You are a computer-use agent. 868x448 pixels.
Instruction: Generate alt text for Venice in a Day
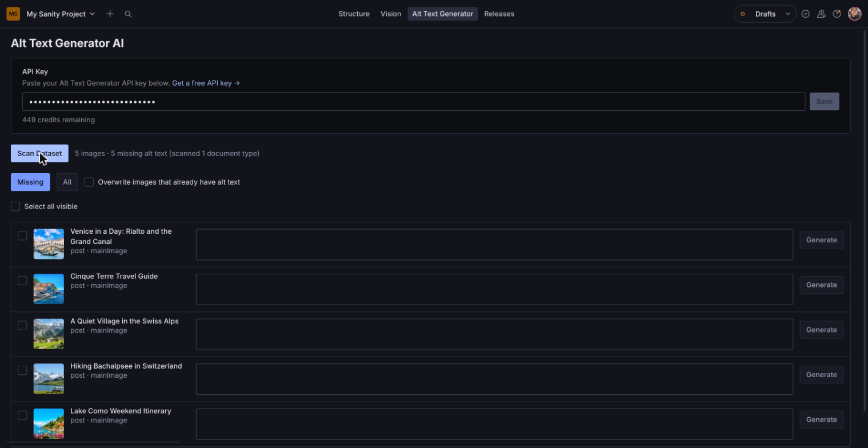(x=821, y=240)
